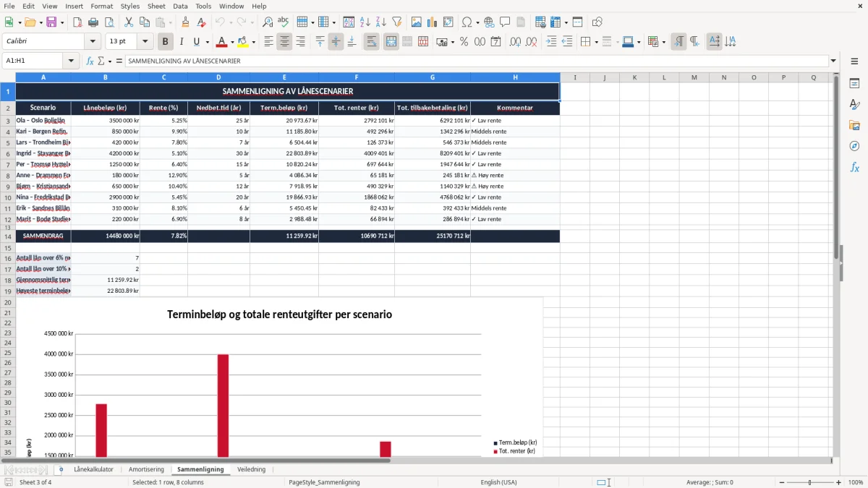
Task: Open the Font Name dropdown arrow
Action: [92, 42]
